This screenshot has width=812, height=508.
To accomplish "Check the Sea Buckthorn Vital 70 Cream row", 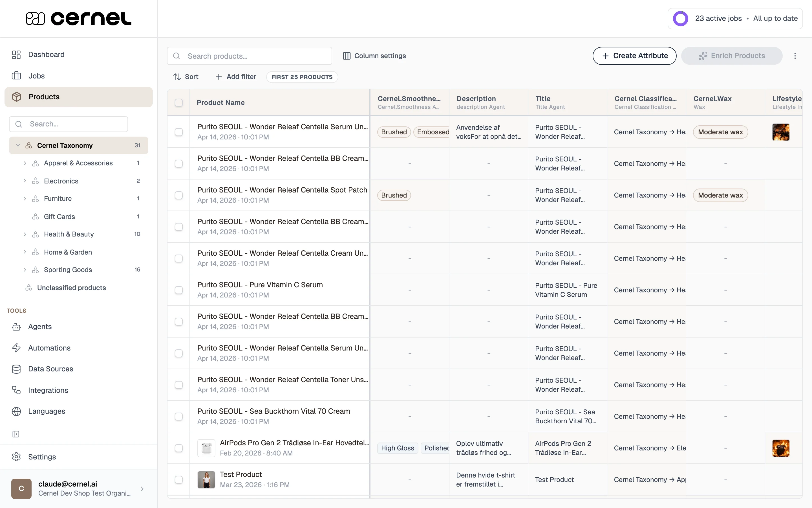I will click(x=179, y=417).
